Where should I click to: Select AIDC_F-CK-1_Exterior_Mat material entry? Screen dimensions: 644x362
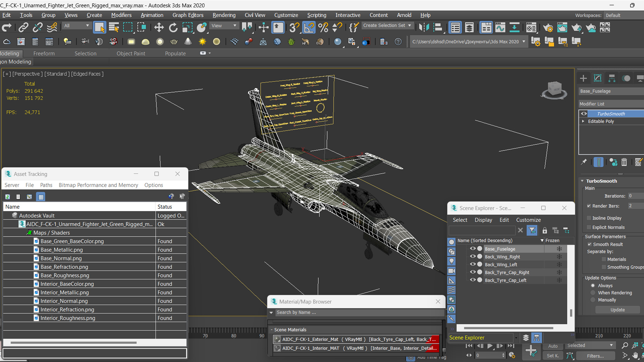coord(356,339)
